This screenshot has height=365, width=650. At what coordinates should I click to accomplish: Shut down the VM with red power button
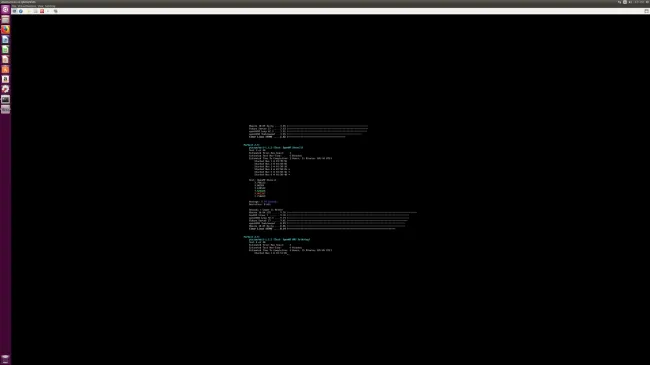pos(42,11)
